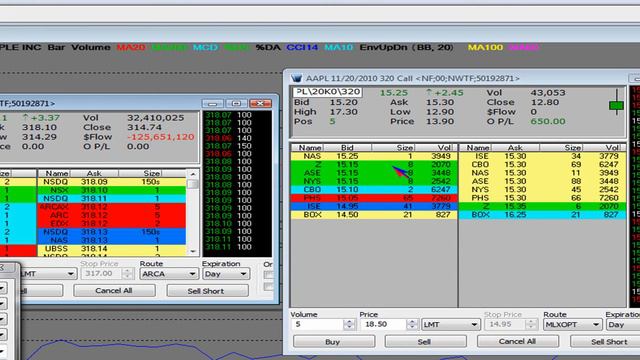Use the Stop Price 317.00 spinner arrows
Viewport: 640px width, 360px height.
point(127,273)
